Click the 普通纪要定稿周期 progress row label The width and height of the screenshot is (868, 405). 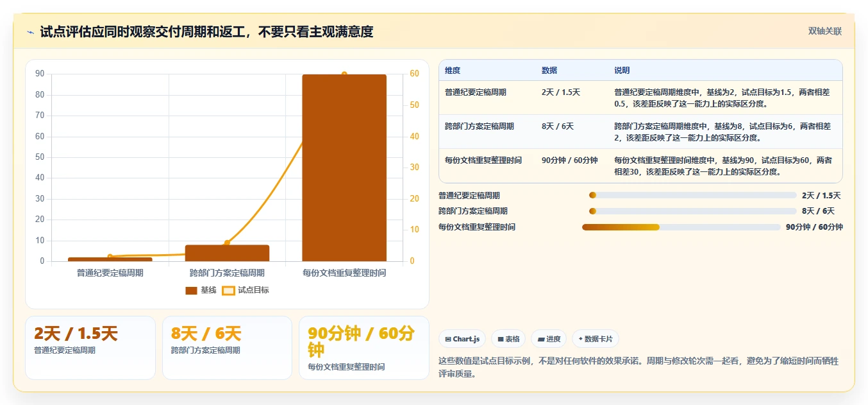(x=469, y=196)
